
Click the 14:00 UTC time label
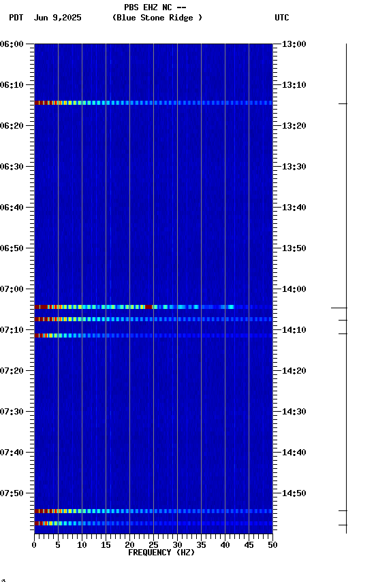294,289
